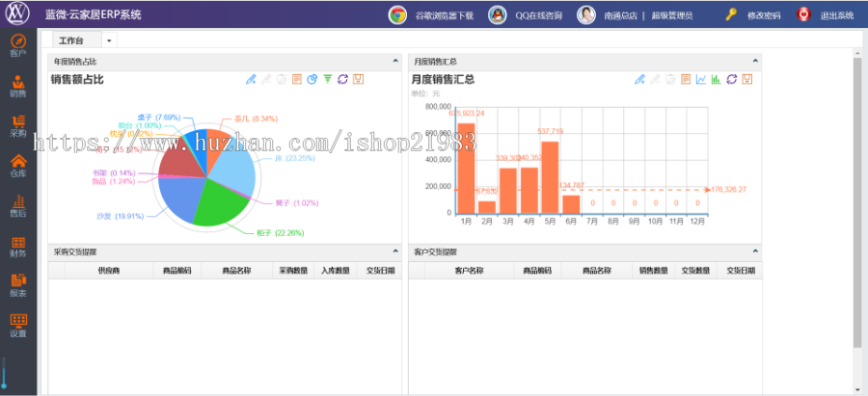
Task: Click 谷歌浏览器下载 link
Action: pos(444,15)
